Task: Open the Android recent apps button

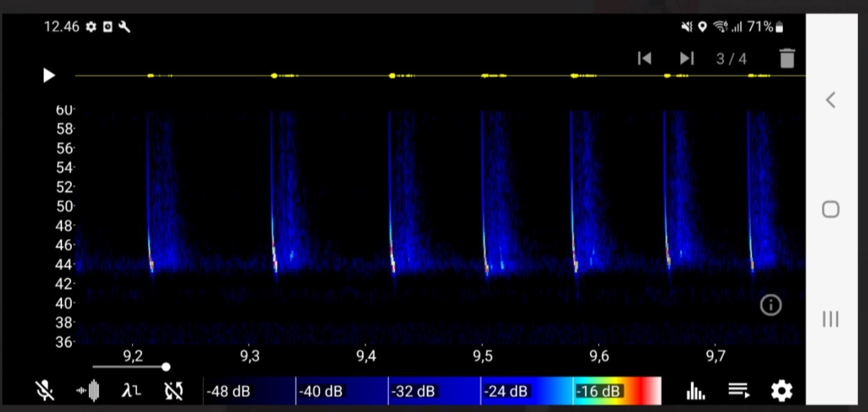Action: tap(830, 319)
